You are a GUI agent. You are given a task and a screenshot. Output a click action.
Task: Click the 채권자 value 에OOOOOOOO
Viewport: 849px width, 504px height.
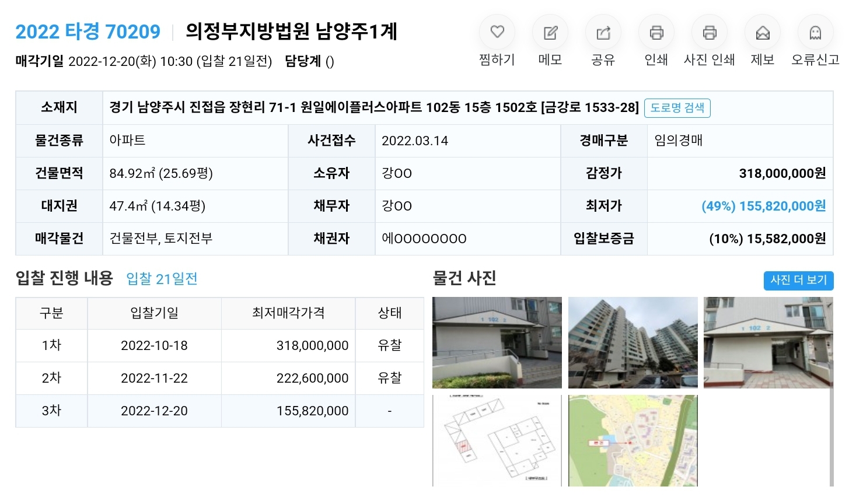pyautogui.click(x=424, y=239)
